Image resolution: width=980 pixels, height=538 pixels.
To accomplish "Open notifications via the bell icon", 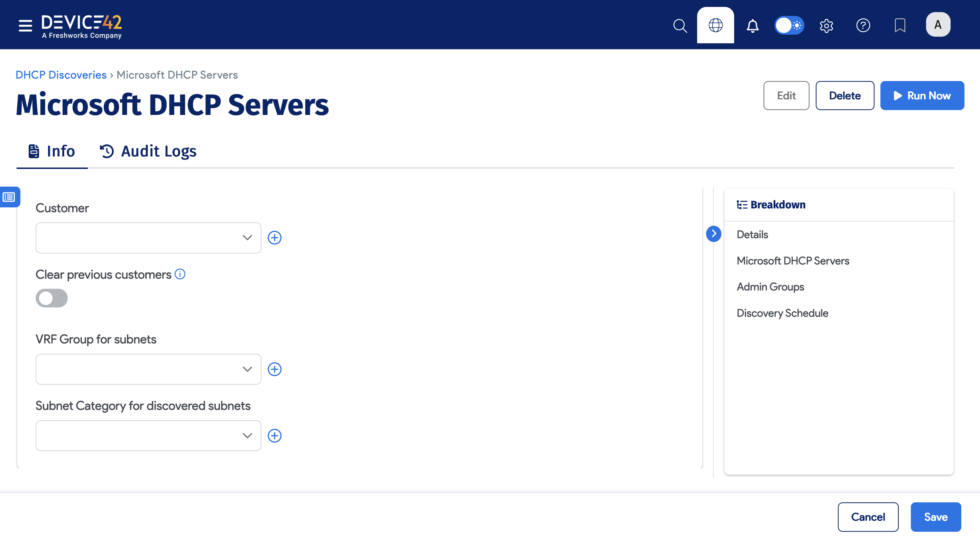I will point(752,25).
